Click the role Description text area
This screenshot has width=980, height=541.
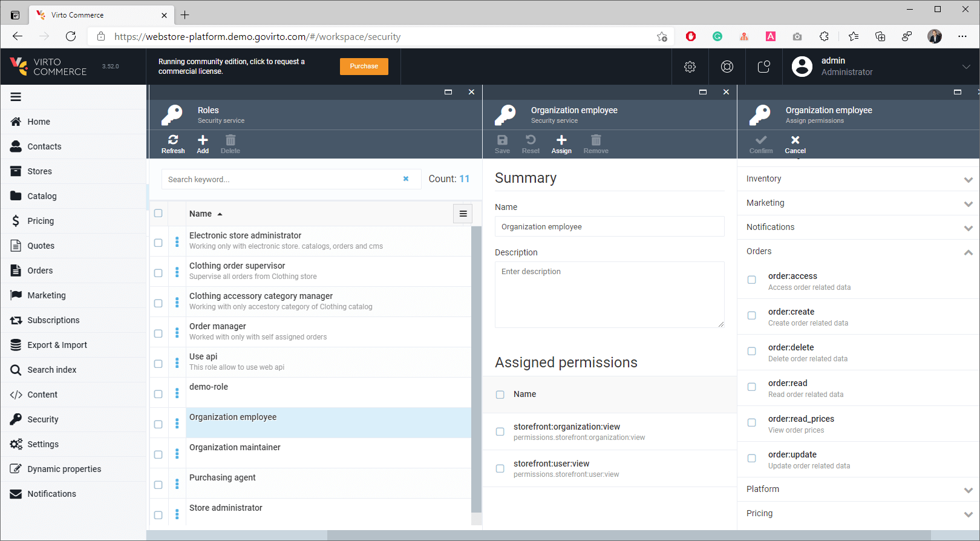(609, 295)
